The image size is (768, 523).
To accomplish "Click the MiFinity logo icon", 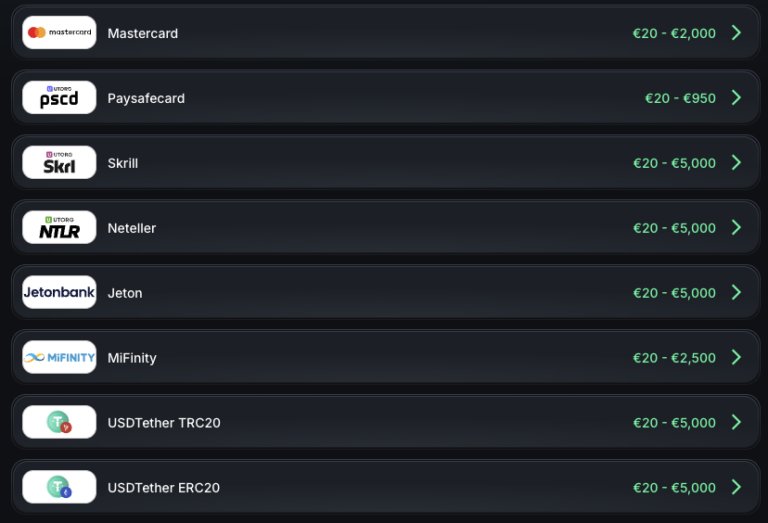I will pyautogui.click(x=59, y=357).
